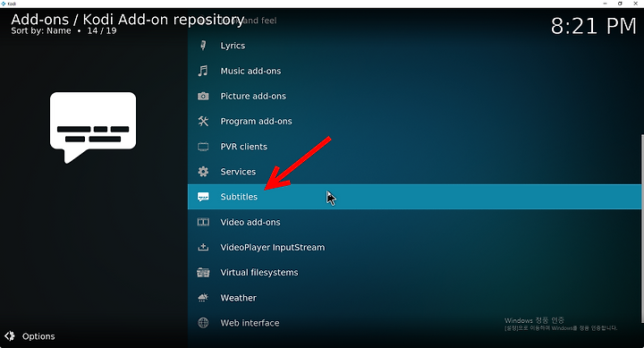This screenshot has height=348, width=644.
Task: Open the Video add-ons category
Action: pyautogui.click(x=414, y=222)
